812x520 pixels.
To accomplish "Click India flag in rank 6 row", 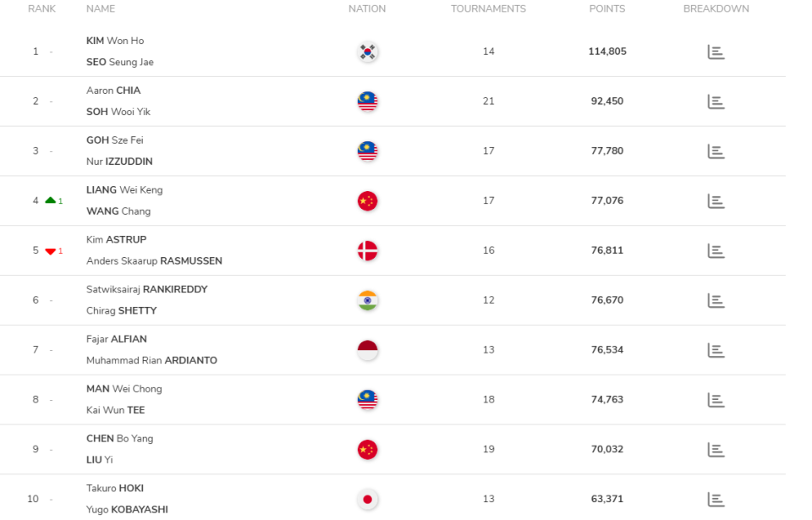I will (367, 301).
